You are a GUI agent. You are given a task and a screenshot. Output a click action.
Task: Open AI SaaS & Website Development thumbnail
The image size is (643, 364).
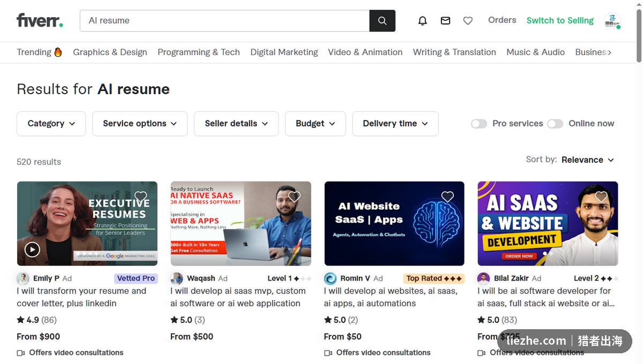coord(548,223)
